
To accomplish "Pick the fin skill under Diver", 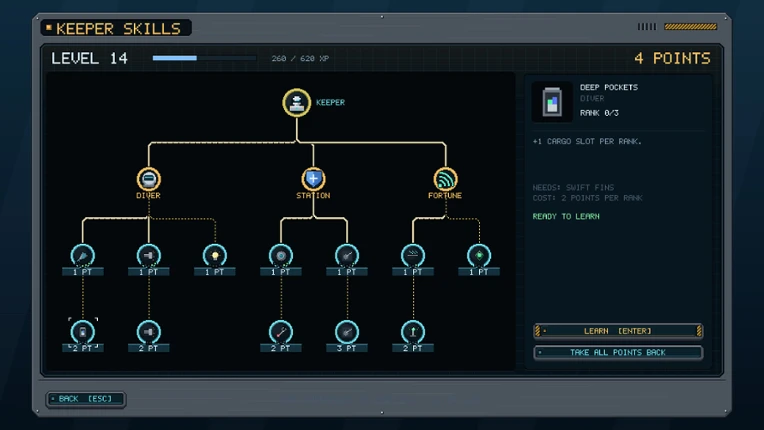I will click(x=82, y=255).
